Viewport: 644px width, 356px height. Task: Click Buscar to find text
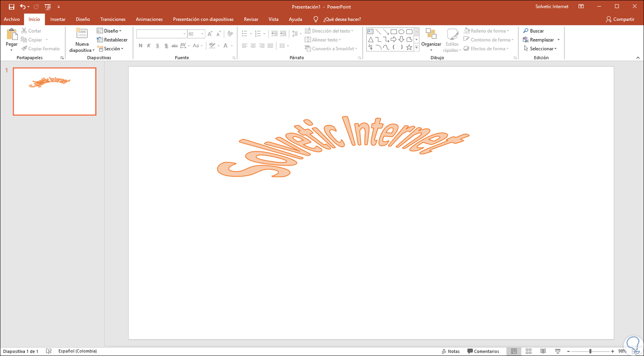[533, 31]
